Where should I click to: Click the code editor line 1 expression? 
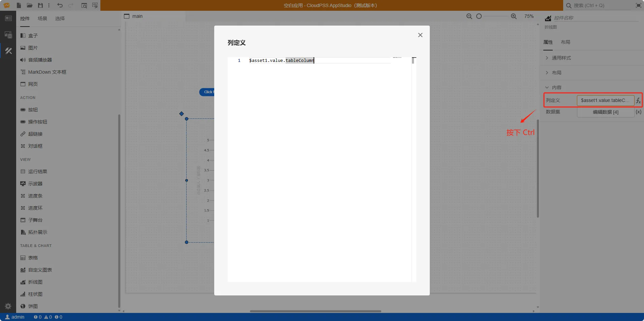[x=282, y=60]
